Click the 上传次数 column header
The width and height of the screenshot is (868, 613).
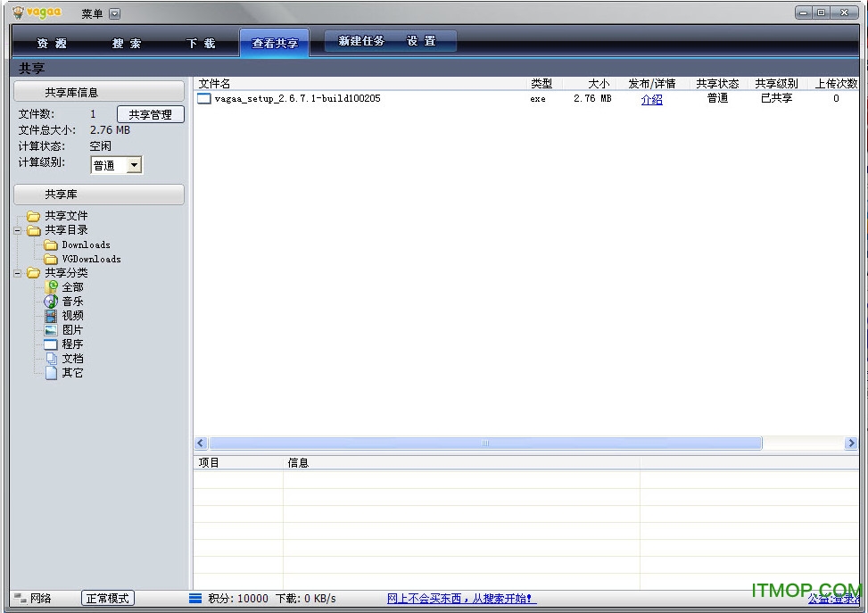(834, 84)
